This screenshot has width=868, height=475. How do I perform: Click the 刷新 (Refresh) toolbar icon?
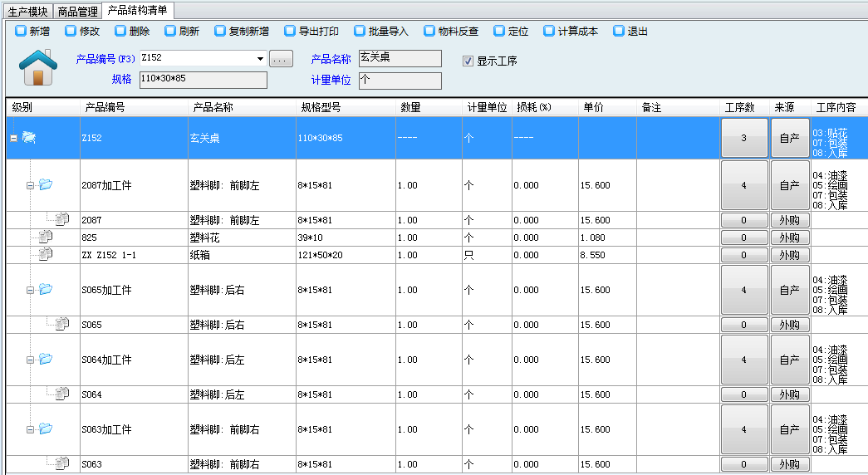coord(170,32)
